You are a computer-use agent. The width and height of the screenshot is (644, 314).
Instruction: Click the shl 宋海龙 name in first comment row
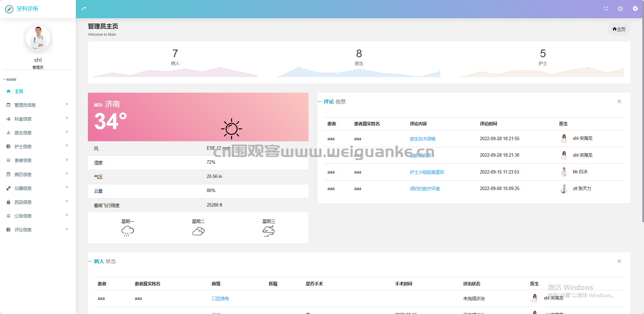click(582, 138)
